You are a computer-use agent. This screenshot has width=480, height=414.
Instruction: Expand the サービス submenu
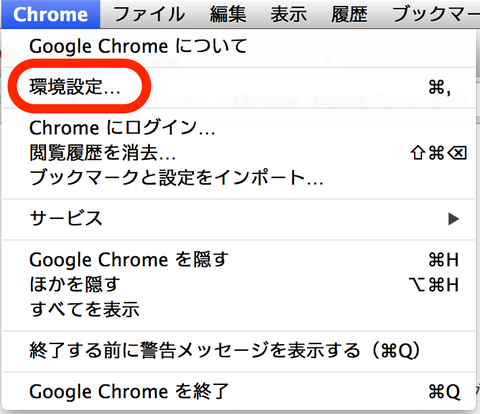tap(239, 219)
